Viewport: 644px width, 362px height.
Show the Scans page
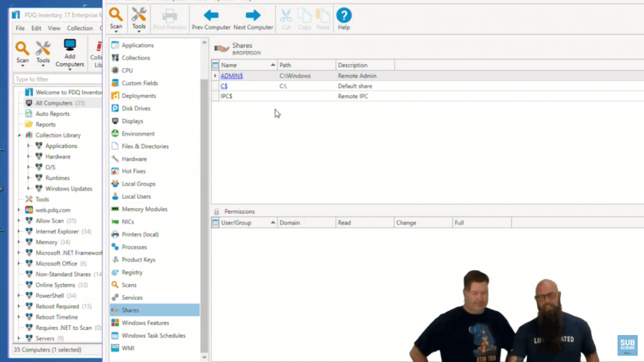click(x=129, y=285)
